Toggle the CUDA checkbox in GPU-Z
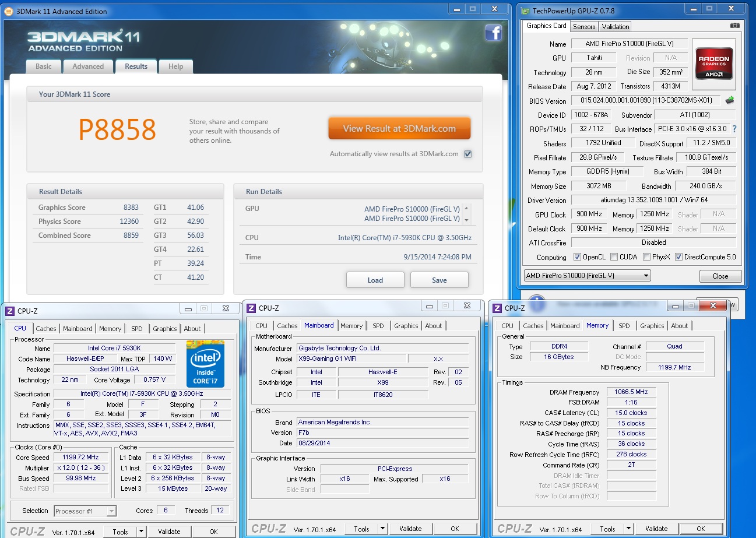The image size is (756, 538). click(614, 257)
